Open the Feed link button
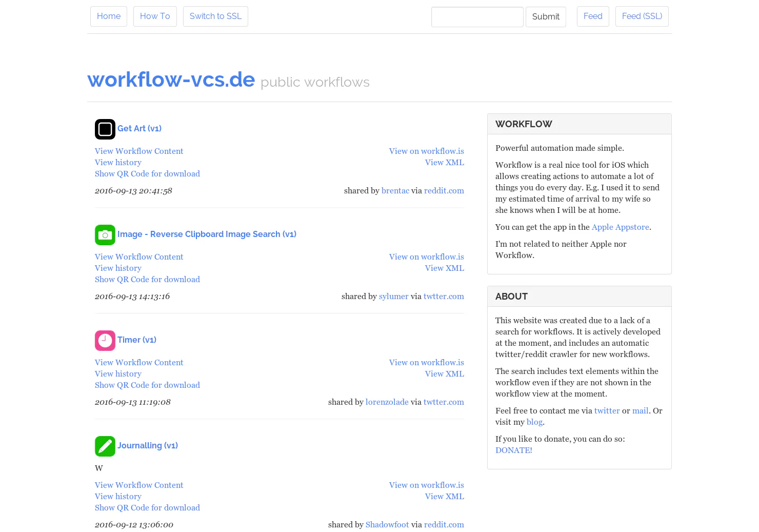 593,16
